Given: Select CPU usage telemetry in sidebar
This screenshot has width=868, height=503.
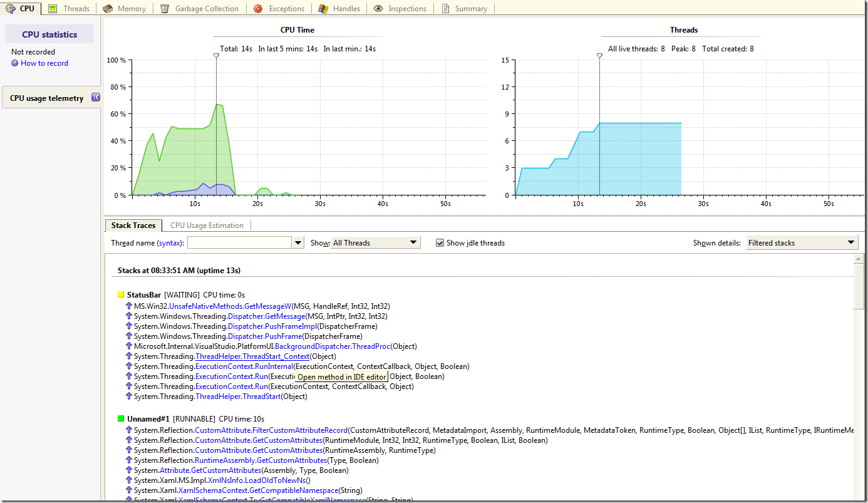Looking at the screenshot, I should 46,98.
